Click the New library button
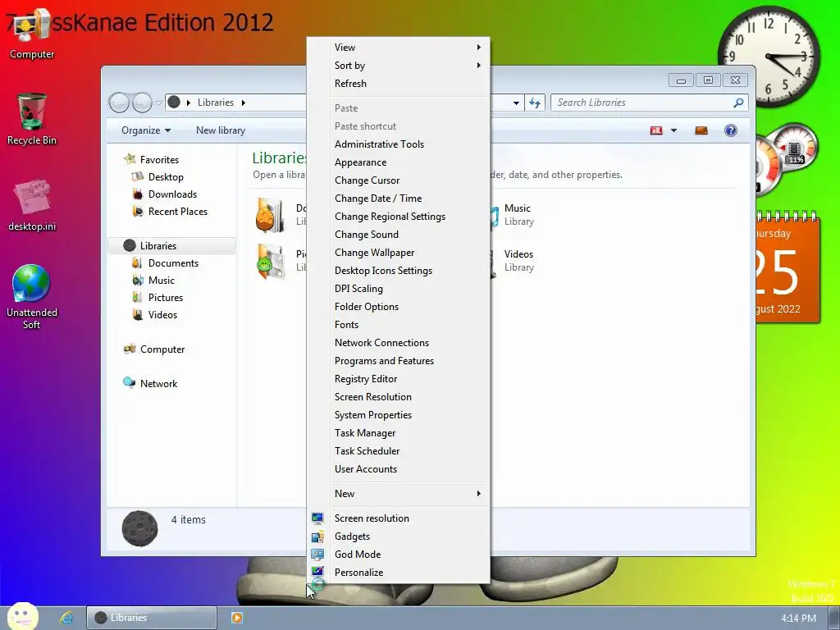 pos(221,130)
